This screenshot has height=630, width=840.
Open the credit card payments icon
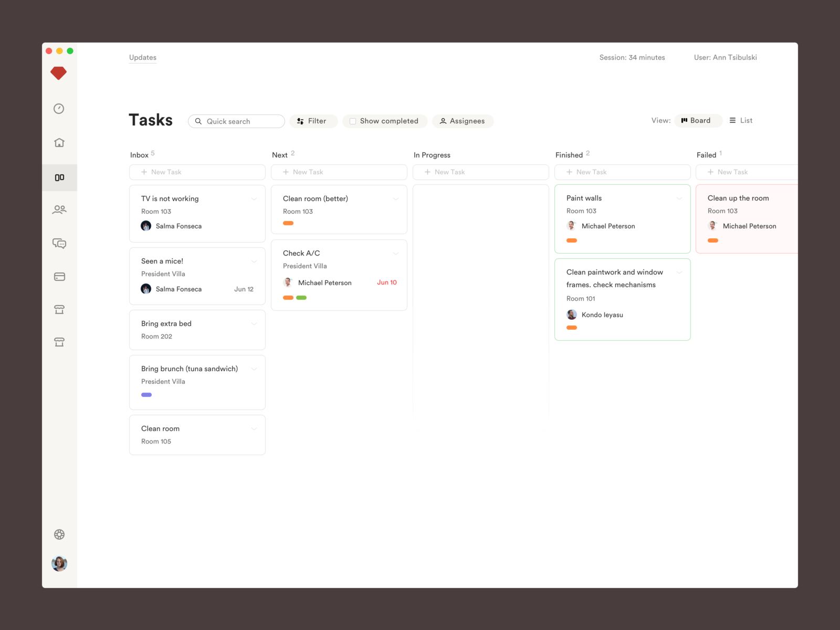[59, 277]
